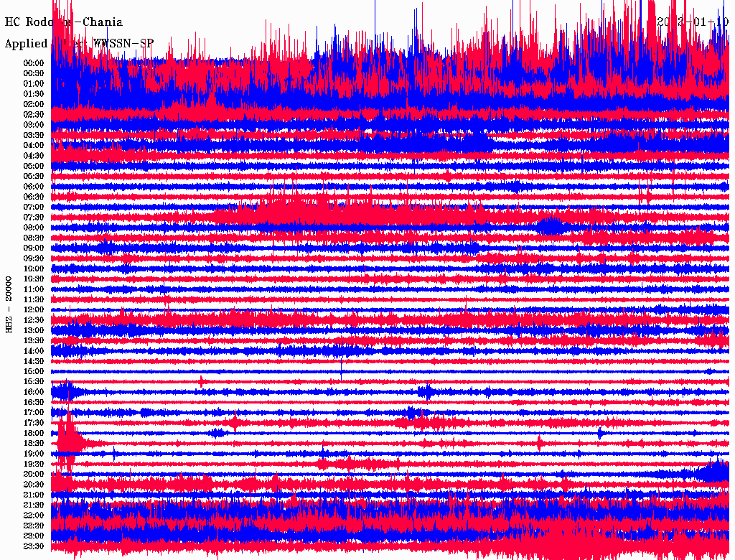
Task: Select the 07:30 time label
Action: 34,217
